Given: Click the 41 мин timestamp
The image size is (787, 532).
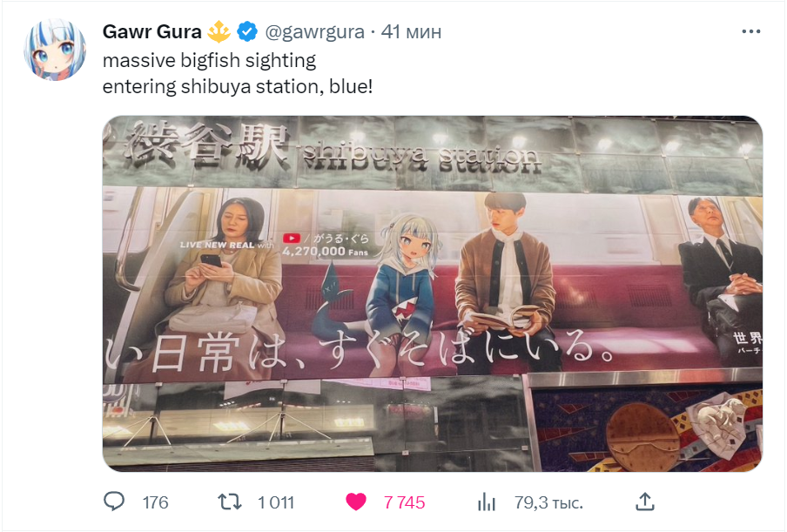Looking at the screenshot, I should [x=411, y=32].
